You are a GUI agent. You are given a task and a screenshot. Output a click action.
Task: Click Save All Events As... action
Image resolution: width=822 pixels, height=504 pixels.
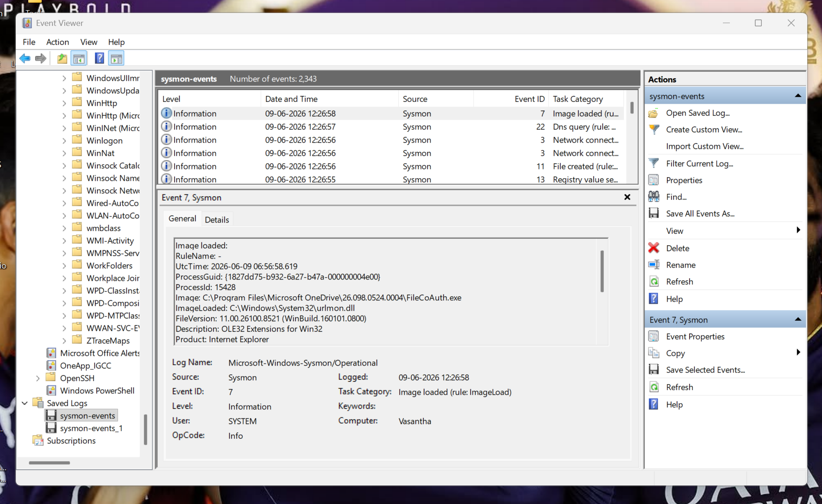pos(700,213)
